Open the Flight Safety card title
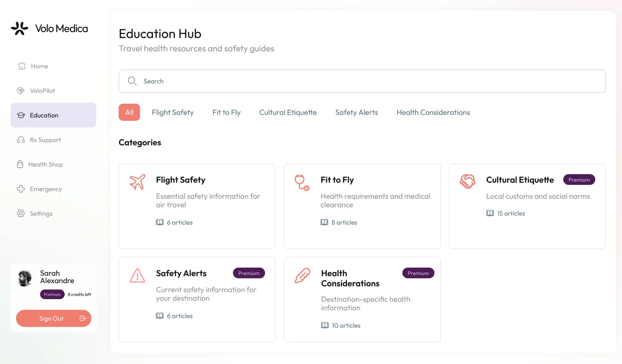Image resolution: width=622 pixels, height=364 pixels. (180, 180)
